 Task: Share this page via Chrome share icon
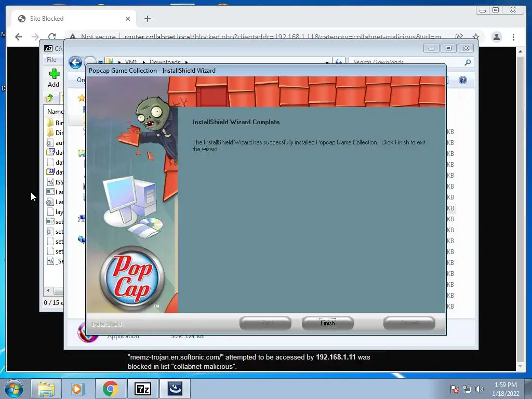tap(459, 37)
